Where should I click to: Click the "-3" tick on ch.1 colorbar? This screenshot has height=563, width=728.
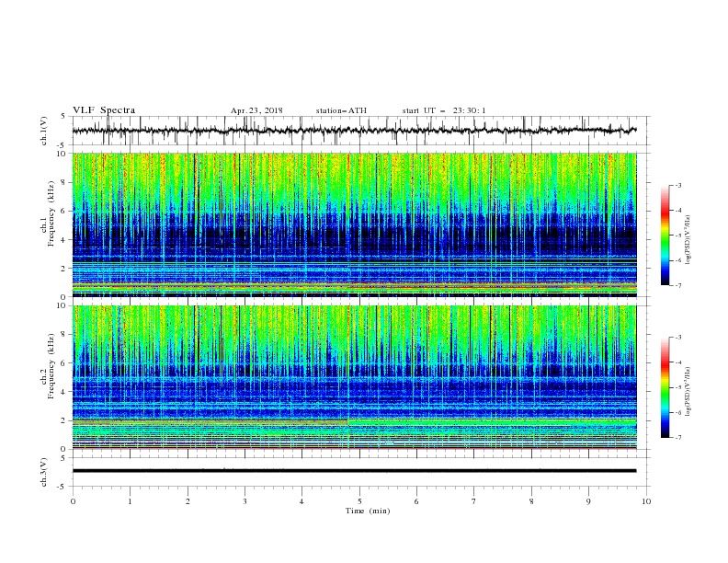click(x=677, y=185)
